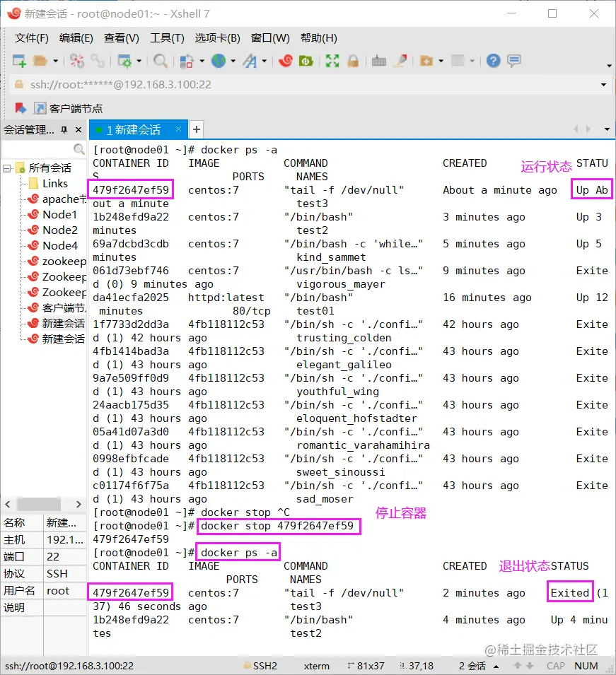Switch to the 1 新建会话 tab

click(x=133, y=129)
